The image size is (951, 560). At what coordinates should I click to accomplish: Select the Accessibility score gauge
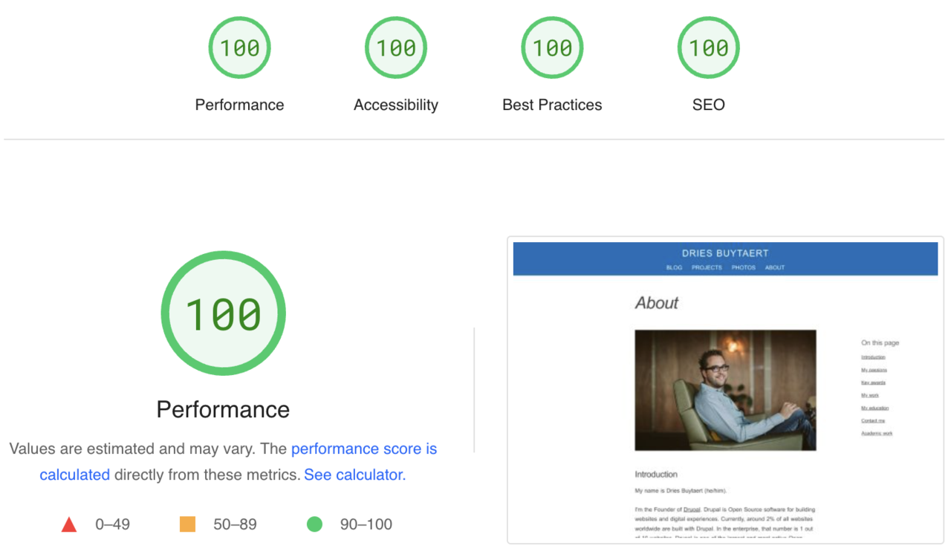coord(395,48)
